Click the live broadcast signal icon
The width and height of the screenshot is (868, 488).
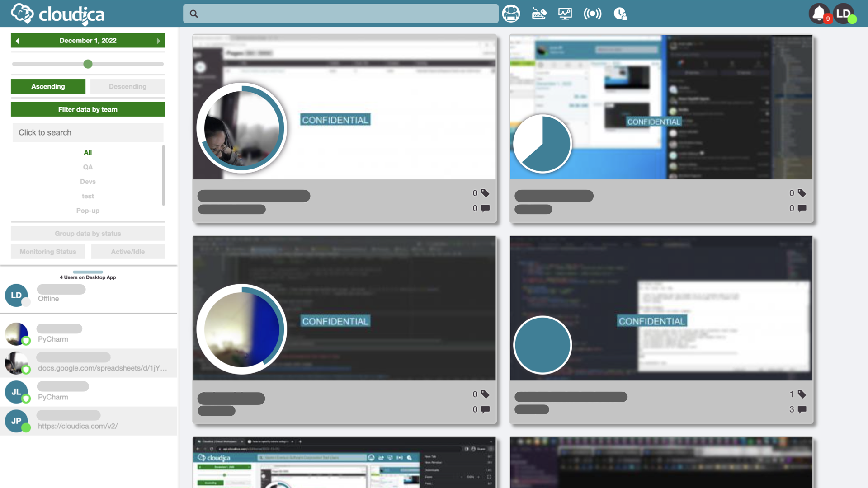[592, 14]
